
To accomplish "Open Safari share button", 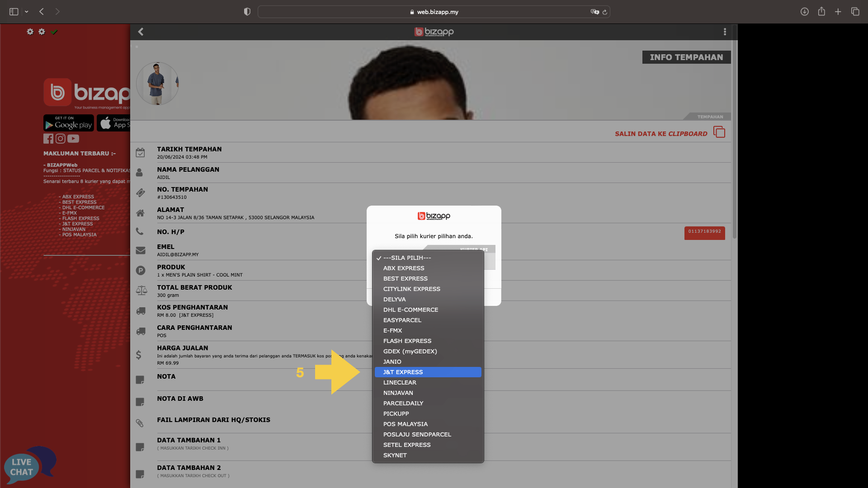I will coord(821,12).
